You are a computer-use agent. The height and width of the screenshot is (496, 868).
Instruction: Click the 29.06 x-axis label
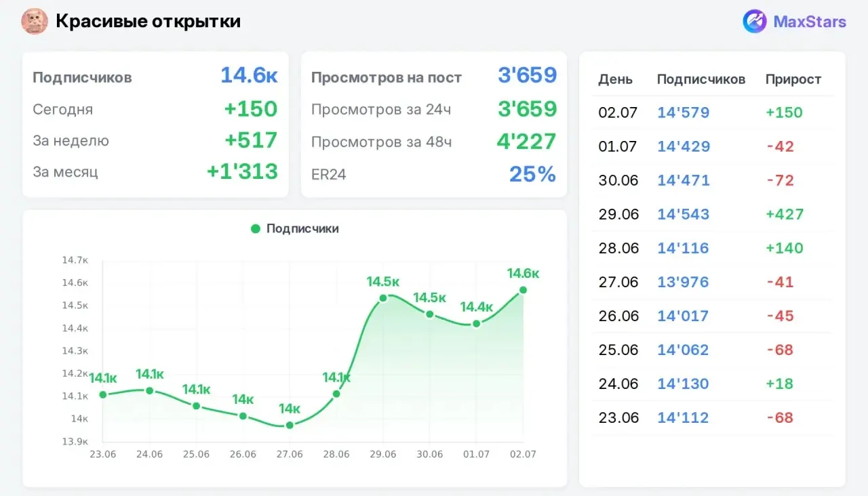383,454
